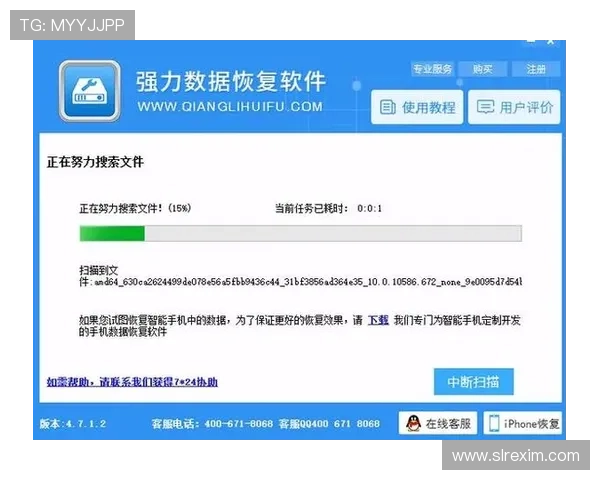The image size is (600, 480).
Task: Click the 注册 register menu item
Action: (536, 69)
